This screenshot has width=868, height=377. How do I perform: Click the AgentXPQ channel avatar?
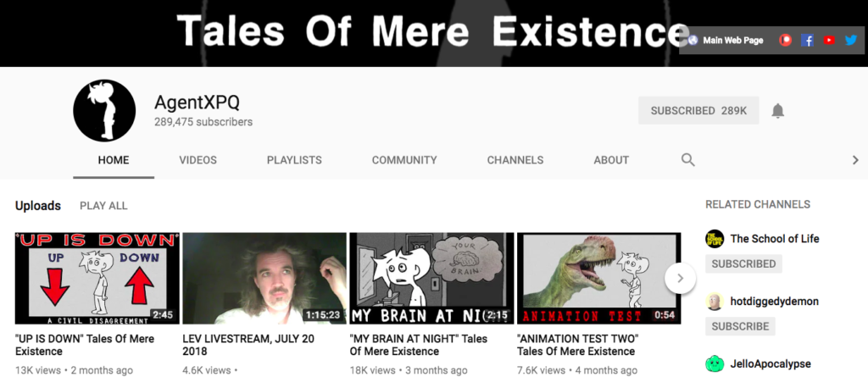pos(104,110)
